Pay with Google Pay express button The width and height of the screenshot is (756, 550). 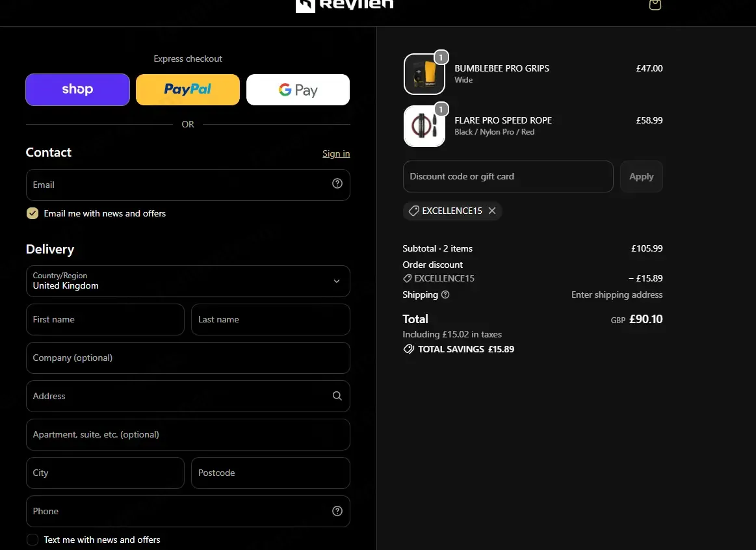point(298,90)
